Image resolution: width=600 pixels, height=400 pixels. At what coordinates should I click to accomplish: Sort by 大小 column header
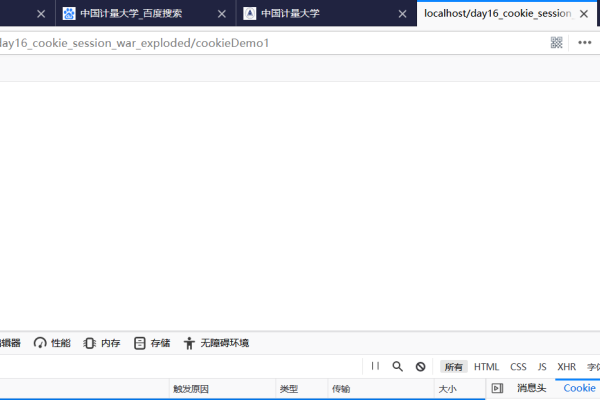pos(460,389)
